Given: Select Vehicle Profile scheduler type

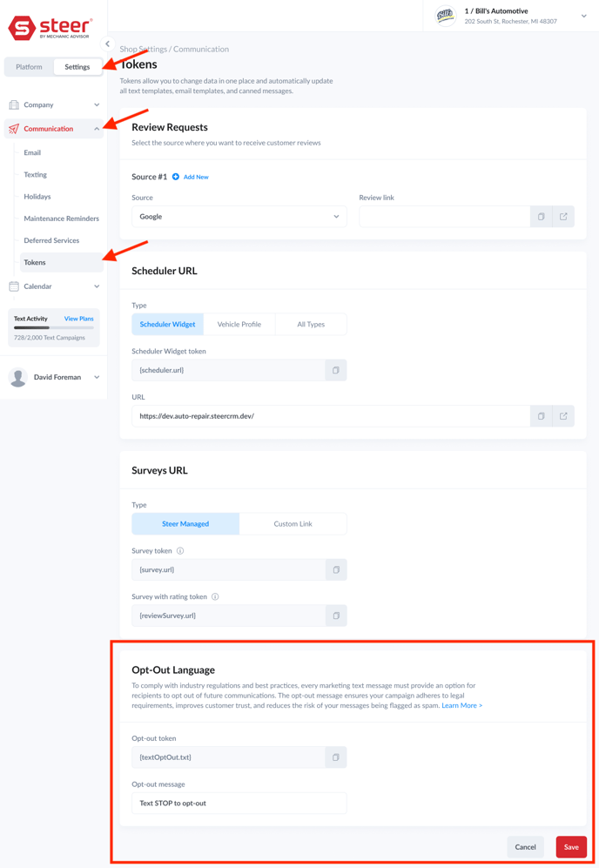Looking at the screenshot, I should point(239,325).
